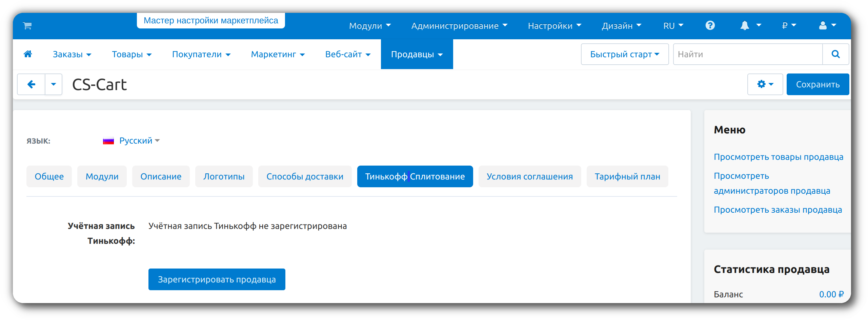Click Зарегистрировать продавца button
868x320 pixels.
(x=217, y=279)
